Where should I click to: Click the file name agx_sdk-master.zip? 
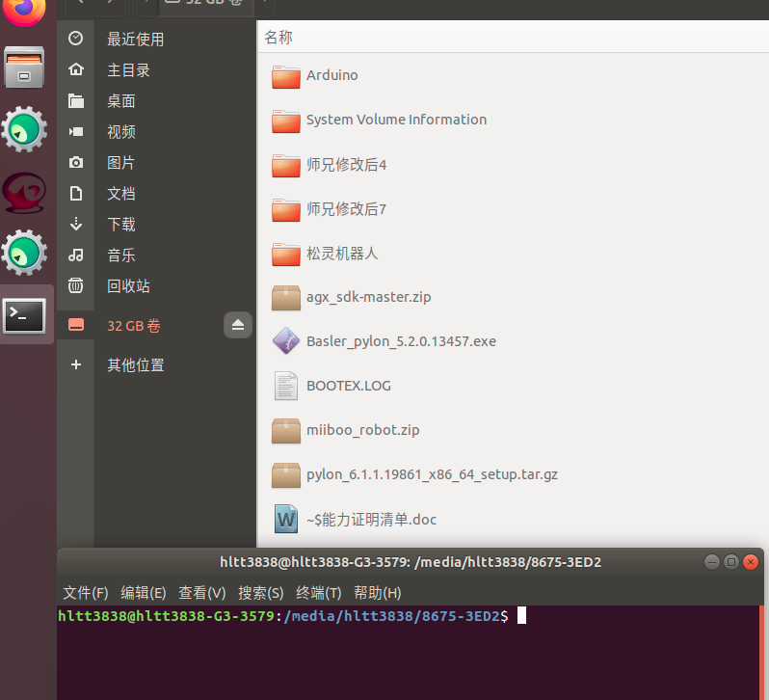pyautogui.click(x=369, y=297)
